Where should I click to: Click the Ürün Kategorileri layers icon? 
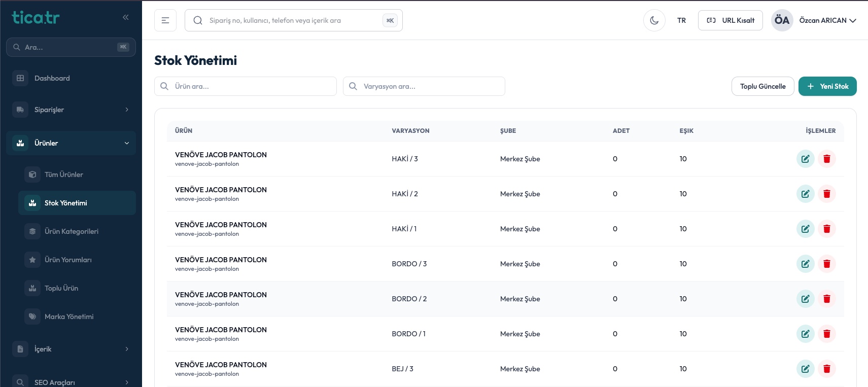[x=32, y=231]
